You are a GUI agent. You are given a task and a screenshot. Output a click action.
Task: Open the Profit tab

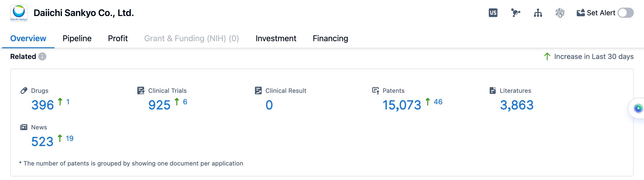pyautogui.click(x=118, y=38)
